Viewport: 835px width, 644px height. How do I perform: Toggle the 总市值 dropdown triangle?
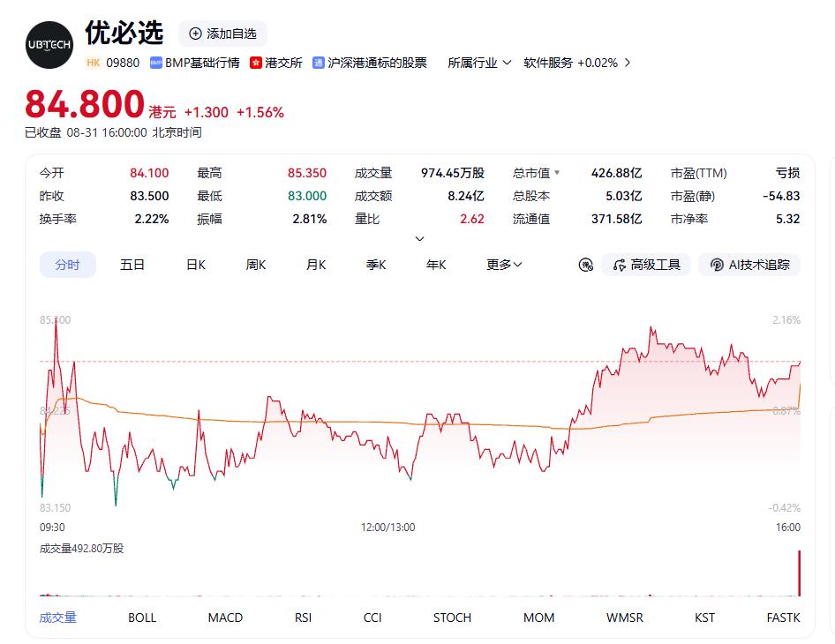(557, 172)
